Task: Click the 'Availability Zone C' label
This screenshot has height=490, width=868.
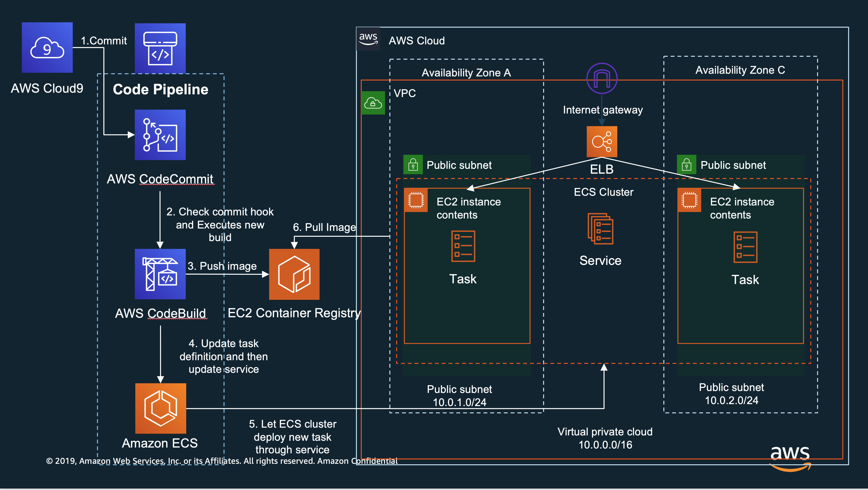Action: [740, 70]
